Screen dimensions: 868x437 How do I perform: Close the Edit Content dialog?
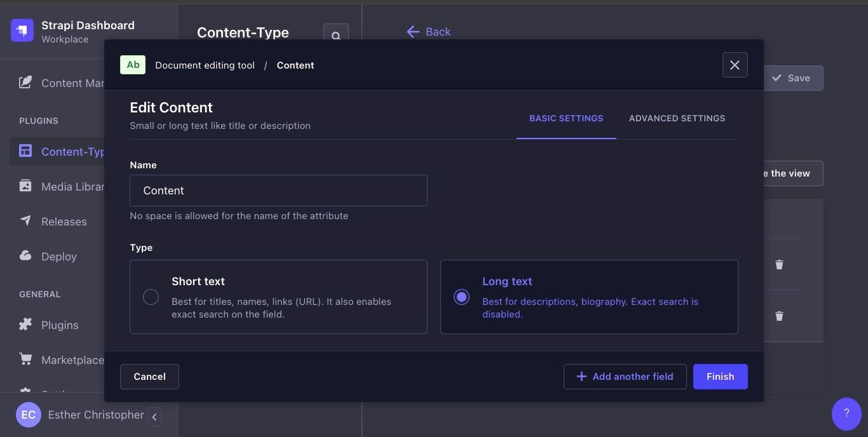(x=735, y=65)
